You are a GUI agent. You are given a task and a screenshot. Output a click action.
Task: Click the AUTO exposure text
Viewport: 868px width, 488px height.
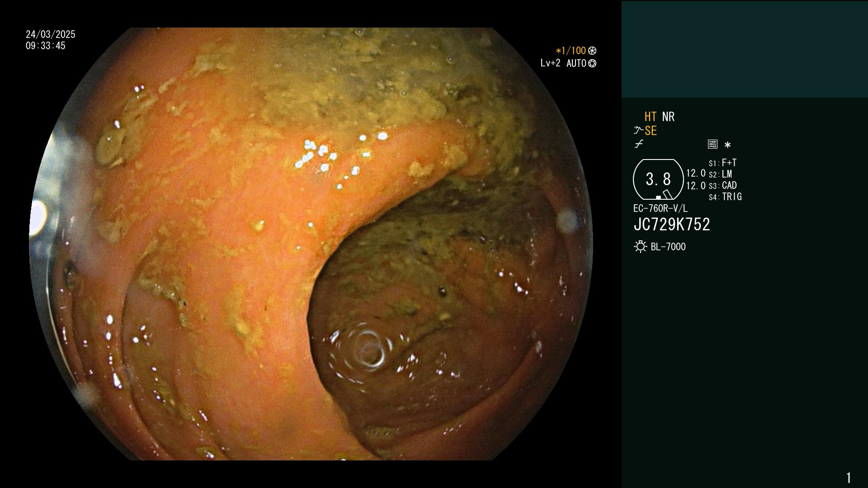[x=576, y=63]
